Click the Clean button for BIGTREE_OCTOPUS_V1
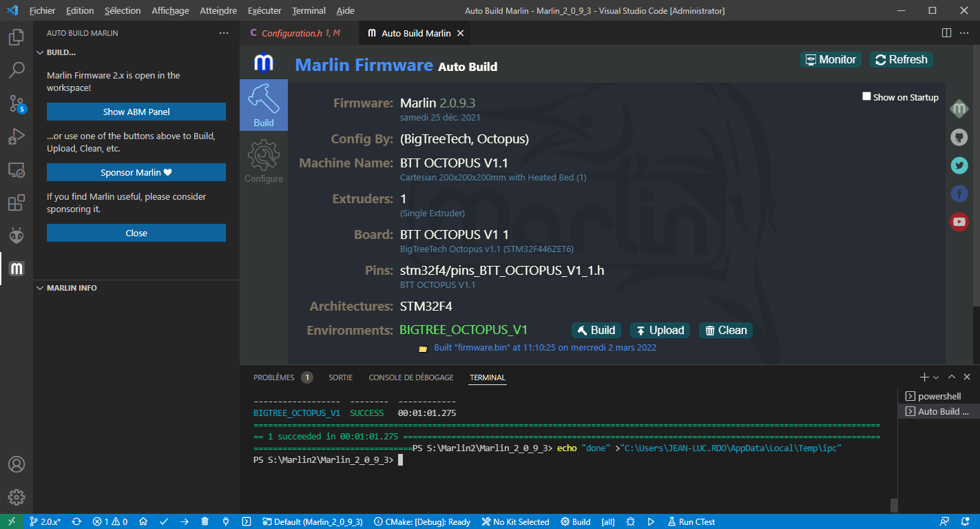 pos(726,331)
